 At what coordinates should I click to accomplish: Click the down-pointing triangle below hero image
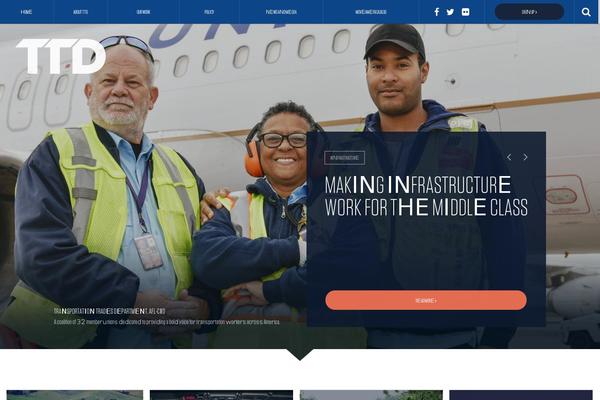coord(300,354)
